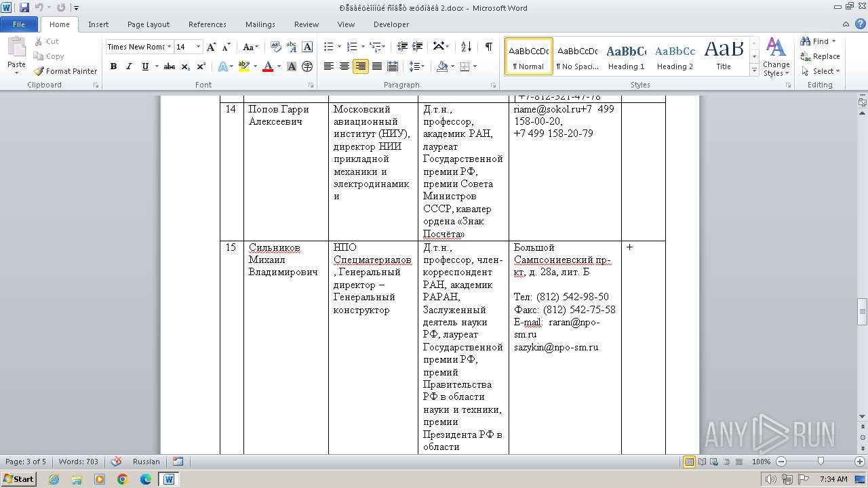
Task: Align text to the right
Action: point(361,66)
